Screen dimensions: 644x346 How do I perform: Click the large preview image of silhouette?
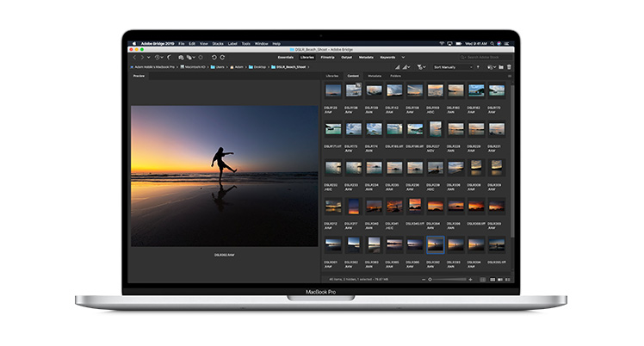click(224, 176)
